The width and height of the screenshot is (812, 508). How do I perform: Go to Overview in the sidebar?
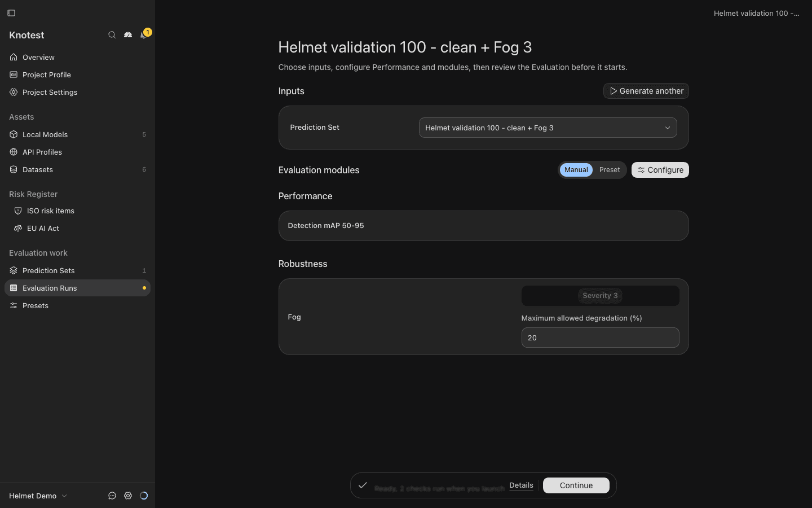(x=77, y=57)
